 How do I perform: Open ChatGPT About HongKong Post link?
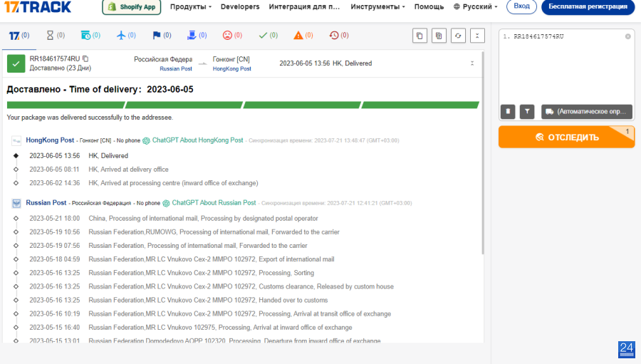coord(197,140)
